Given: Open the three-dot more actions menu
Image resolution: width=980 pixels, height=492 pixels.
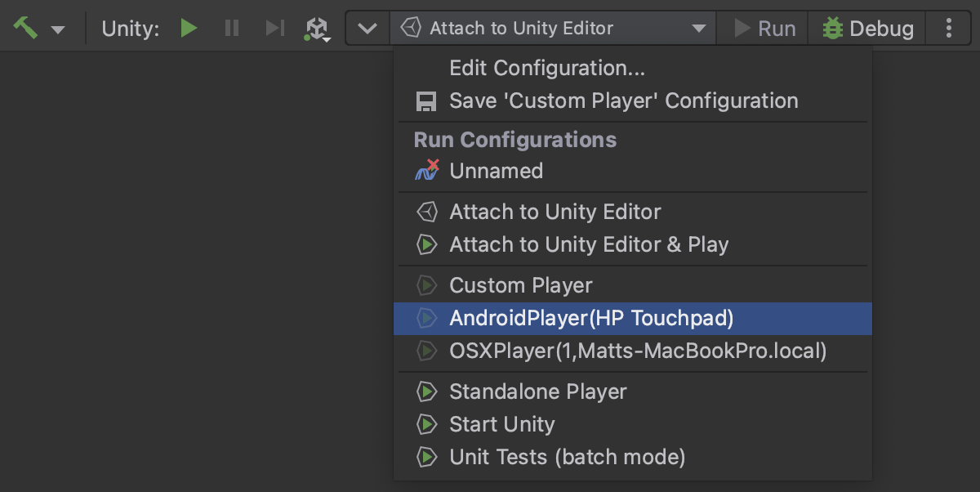Looking at the screenshot, I should [x=948, y=29].
